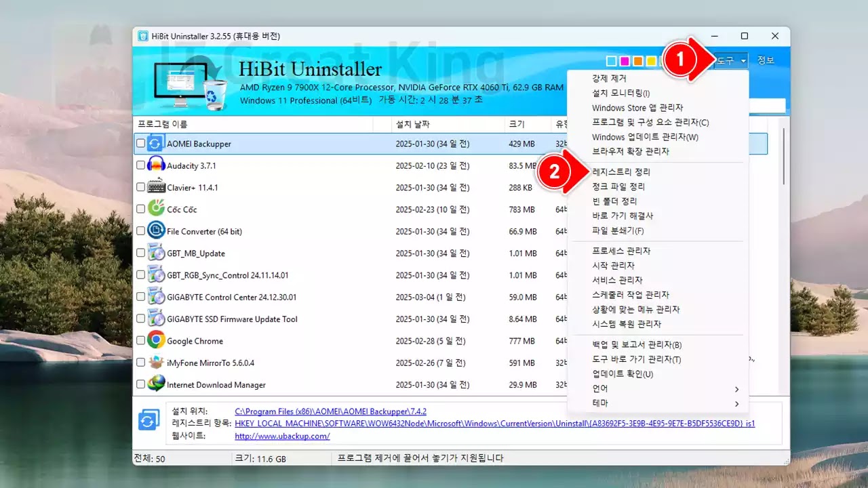The image size is (868, 488).
Task: Click the 정보 info button
Action: (x=766, y=60)
